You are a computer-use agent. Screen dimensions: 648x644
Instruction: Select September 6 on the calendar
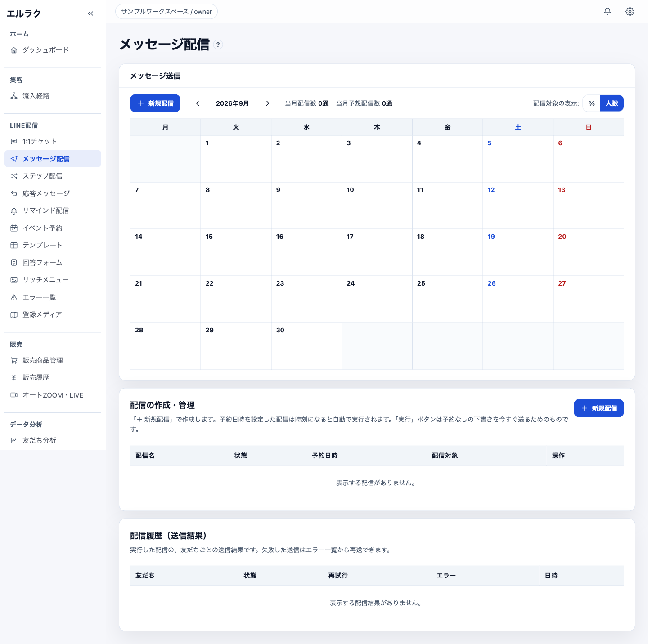589,159
